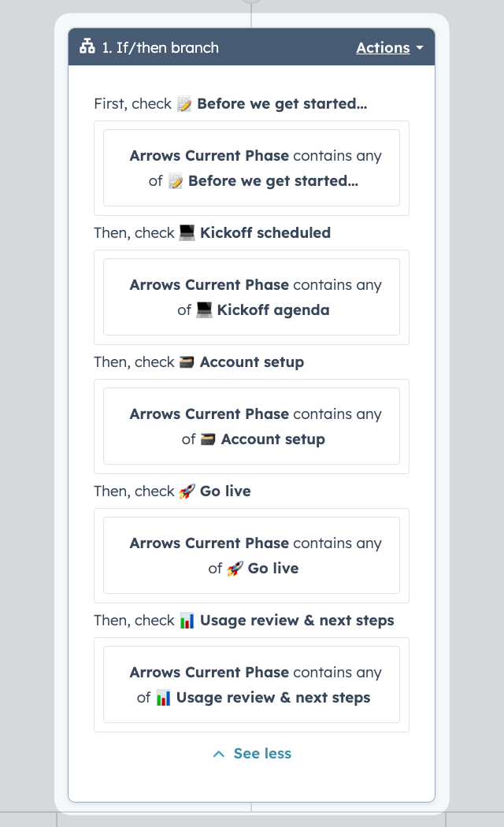This screenshot has width=504, height=827.
Task: Select the Usage review next steps condition
Action: 251,684
